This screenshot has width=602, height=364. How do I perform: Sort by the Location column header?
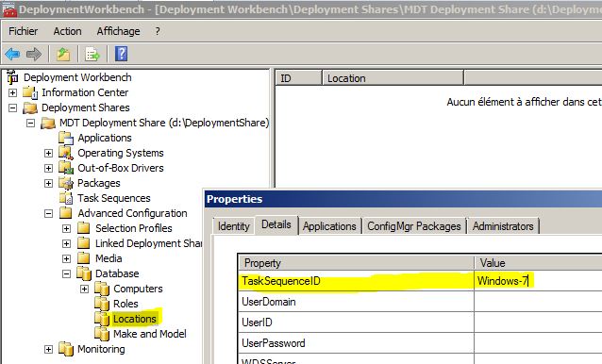(x=393, y=78)
